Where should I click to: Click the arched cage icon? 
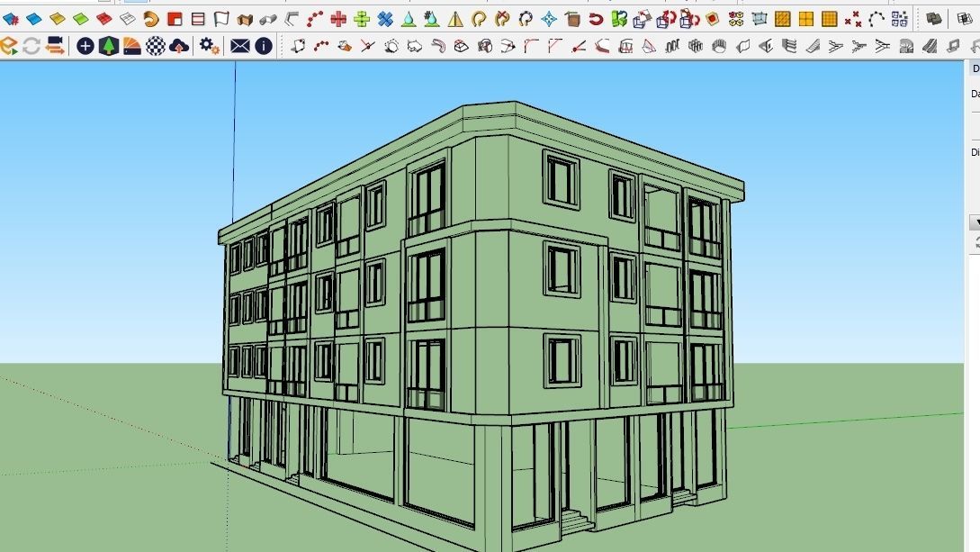pos(625,46)
